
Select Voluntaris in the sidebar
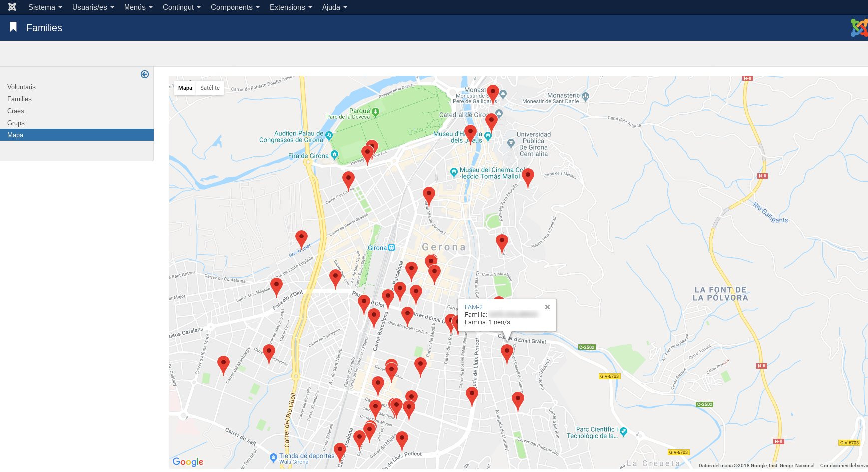(21, 87)
